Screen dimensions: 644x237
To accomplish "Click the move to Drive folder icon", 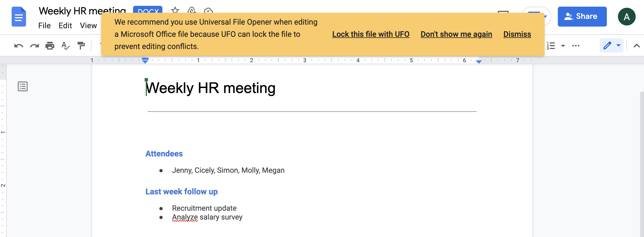I will coord(191,10).
